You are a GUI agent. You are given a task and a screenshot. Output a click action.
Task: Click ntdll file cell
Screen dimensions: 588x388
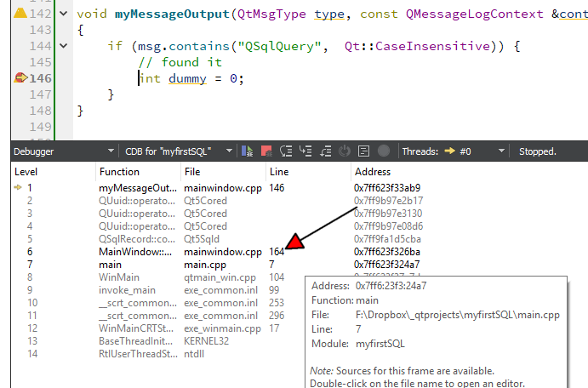(194, 353)
